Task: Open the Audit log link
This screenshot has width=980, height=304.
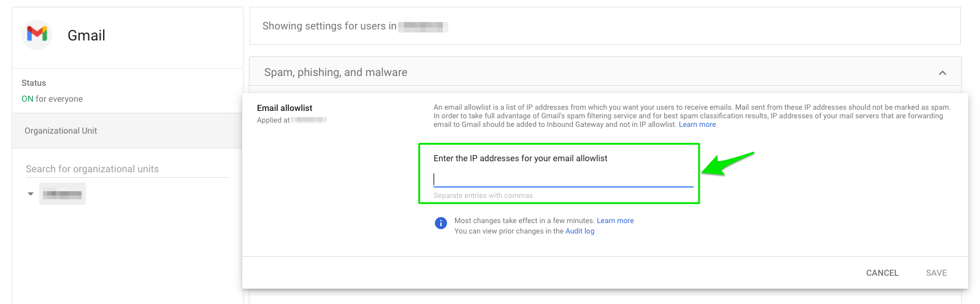Action: 580,231
